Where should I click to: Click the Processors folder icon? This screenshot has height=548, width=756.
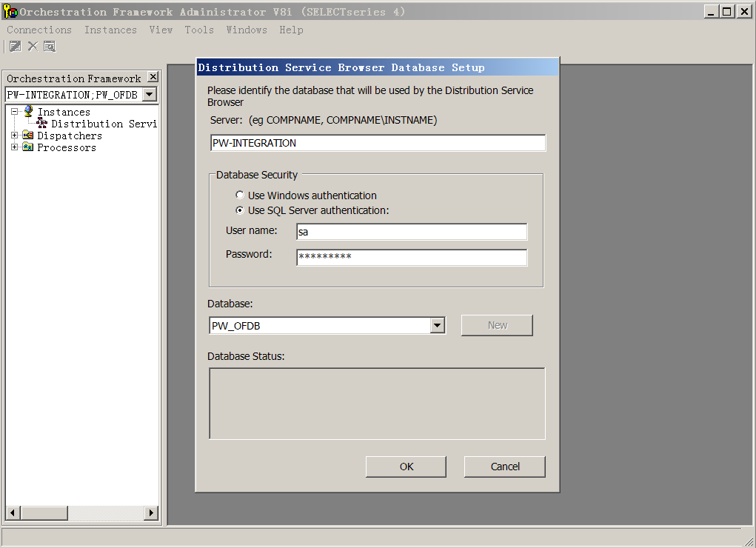28,147
